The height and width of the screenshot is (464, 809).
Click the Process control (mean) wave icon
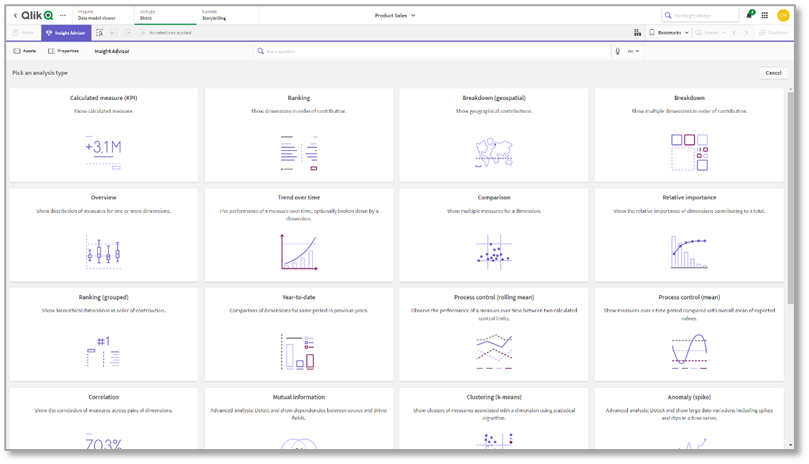click(x=689, y=351)
